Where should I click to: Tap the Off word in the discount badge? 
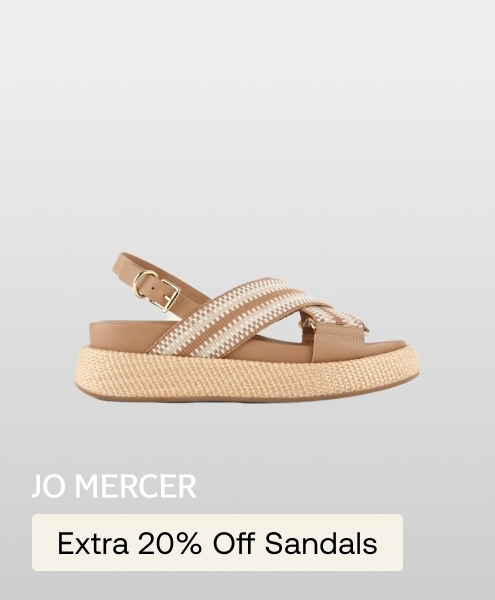coord(233,543)
